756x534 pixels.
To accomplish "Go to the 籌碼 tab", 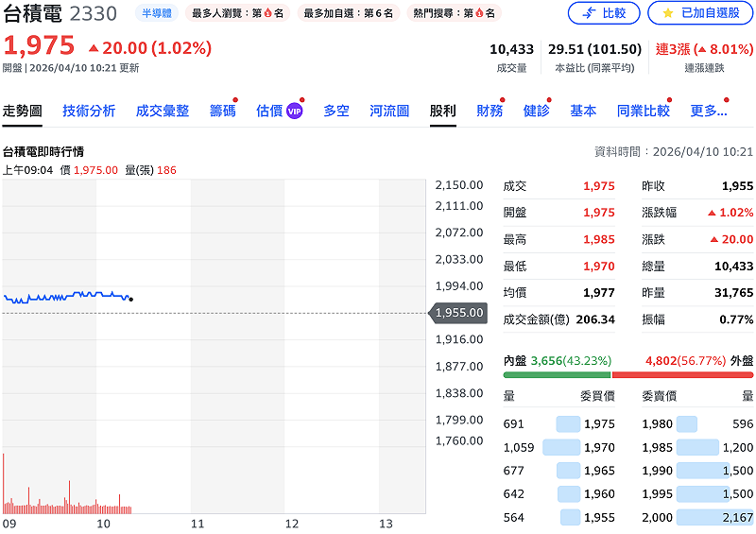I will (x=222, y=111).
